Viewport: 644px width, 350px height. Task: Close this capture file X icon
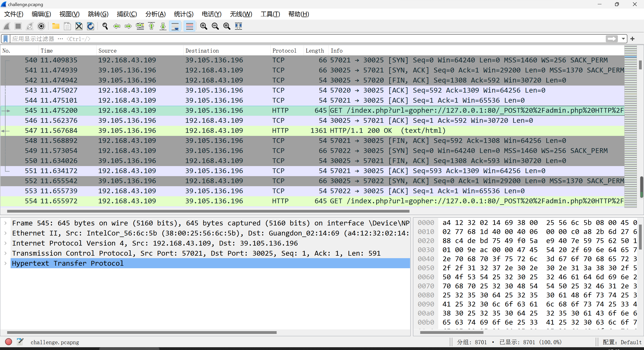[x=79, y=26]
